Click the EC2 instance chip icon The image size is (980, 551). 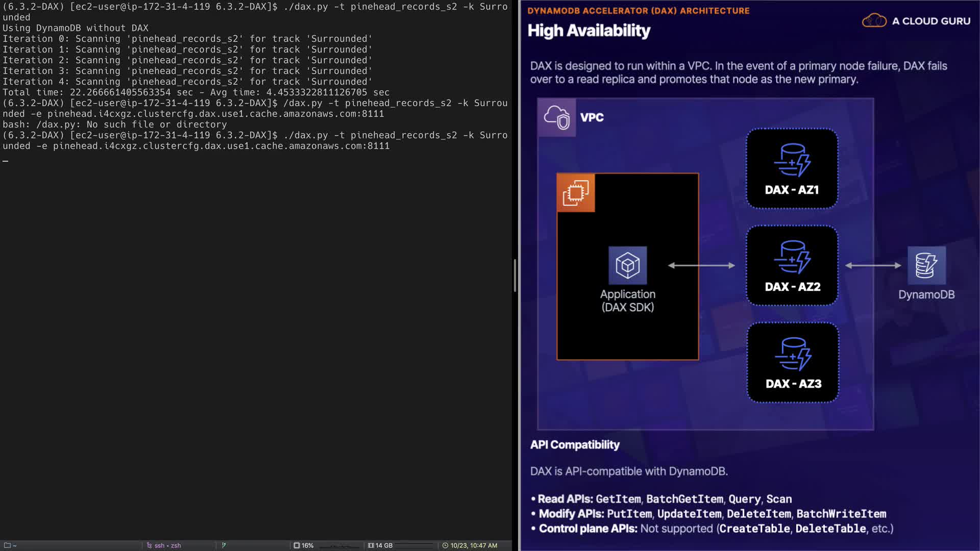pyautogui.click(x=576, y=193)
